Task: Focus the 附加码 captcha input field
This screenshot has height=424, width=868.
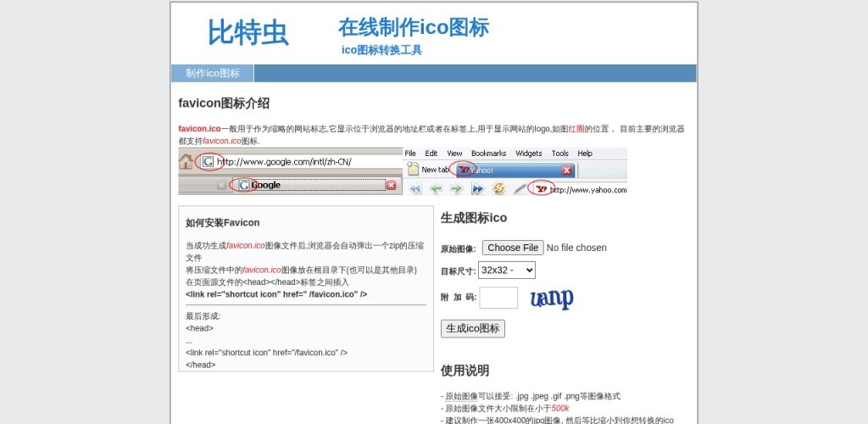Action: click(498, 298)
